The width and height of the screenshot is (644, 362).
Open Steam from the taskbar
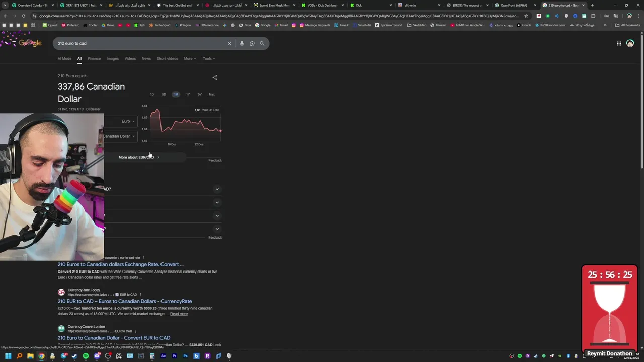(x=74, y=356)
